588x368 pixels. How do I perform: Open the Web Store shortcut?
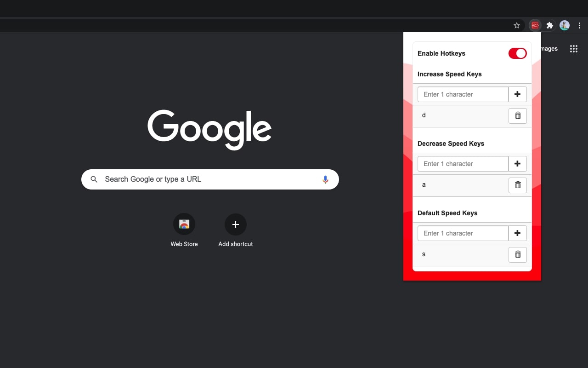184,224
